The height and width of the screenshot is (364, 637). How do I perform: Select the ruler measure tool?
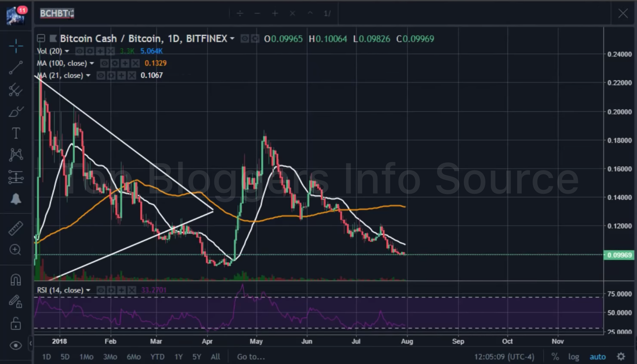tap(16, 228)
